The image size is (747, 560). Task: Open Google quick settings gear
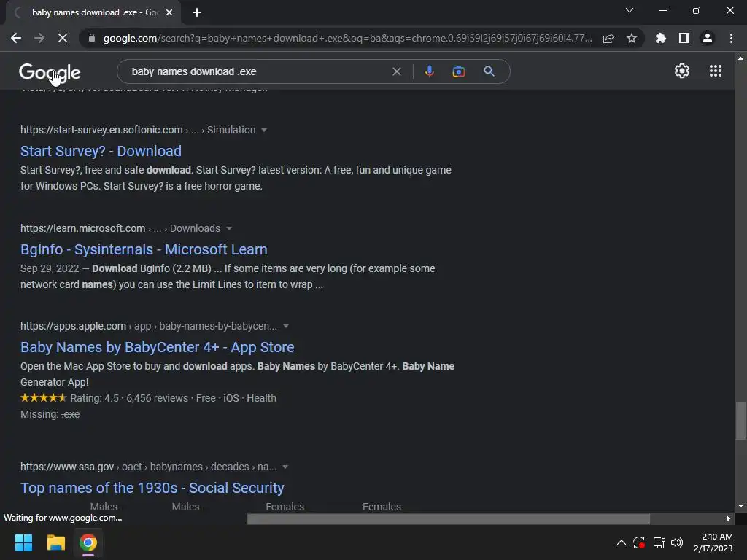(x=682, y=71)
